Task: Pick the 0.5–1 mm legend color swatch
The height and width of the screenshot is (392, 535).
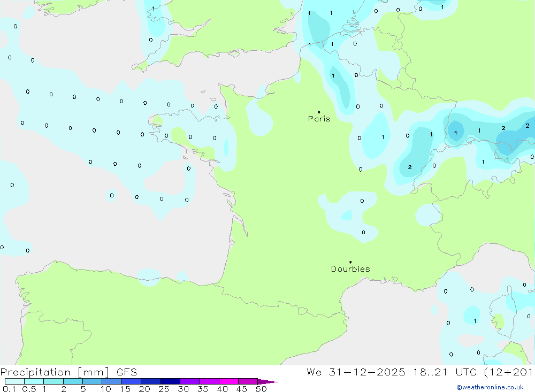Action: (34, 381)
